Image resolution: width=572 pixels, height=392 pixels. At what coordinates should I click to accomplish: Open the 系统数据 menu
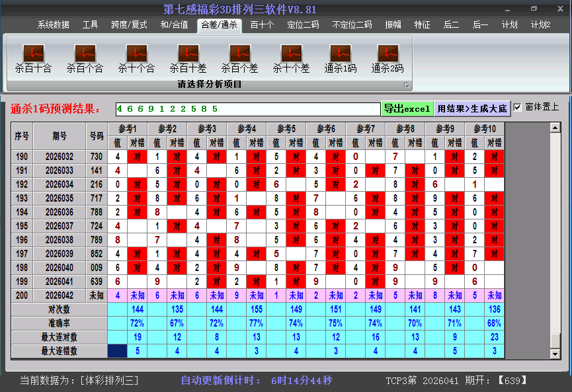[53, 25]
